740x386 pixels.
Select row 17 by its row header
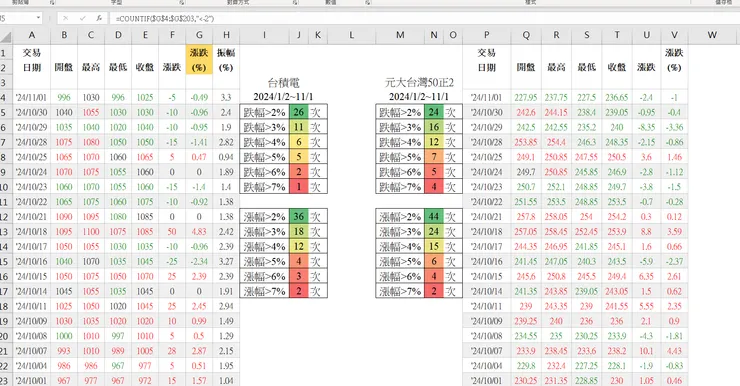(6, 291)
